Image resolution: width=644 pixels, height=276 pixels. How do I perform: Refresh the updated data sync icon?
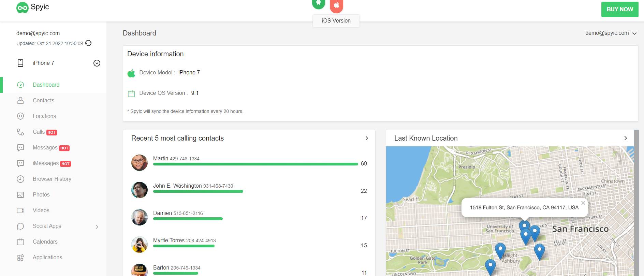point(88,43)
